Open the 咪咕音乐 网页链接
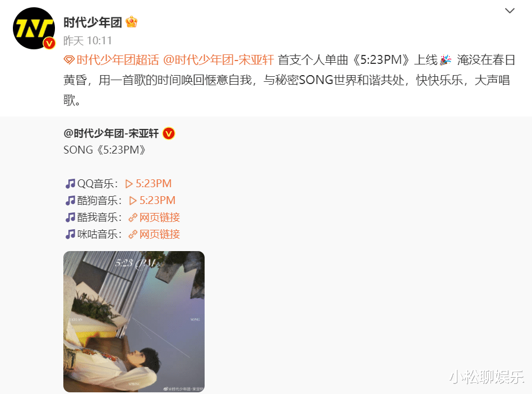Image resolution: width=532 pixels, height=394 pixels. (x=154, y=234)
